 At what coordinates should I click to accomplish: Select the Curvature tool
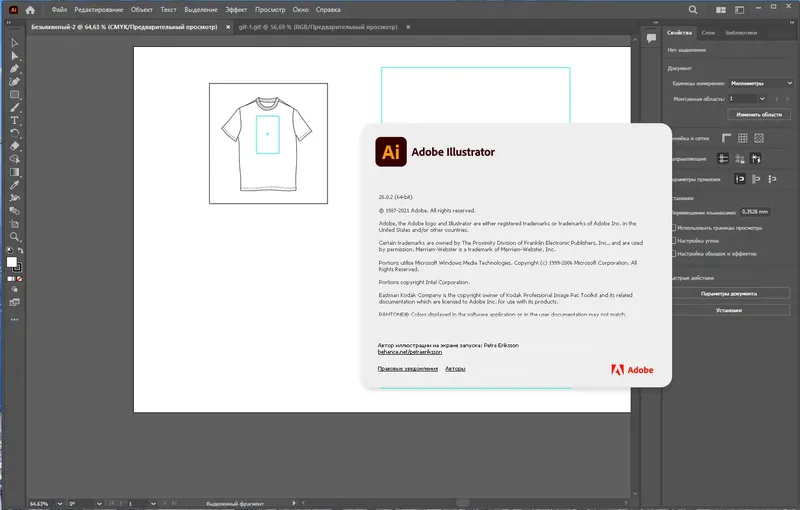[14, 82]
